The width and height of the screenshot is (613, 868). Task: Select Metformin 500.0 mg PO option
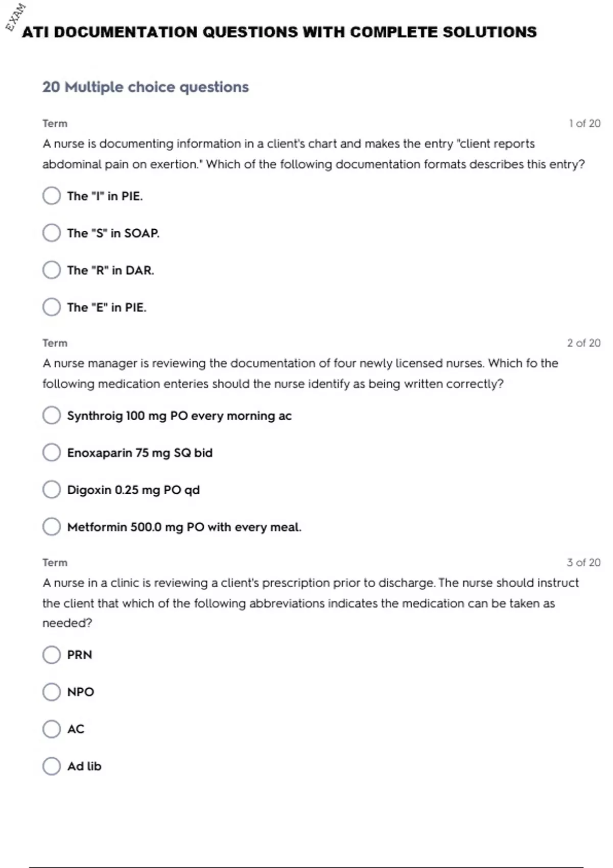coord(52,526)
